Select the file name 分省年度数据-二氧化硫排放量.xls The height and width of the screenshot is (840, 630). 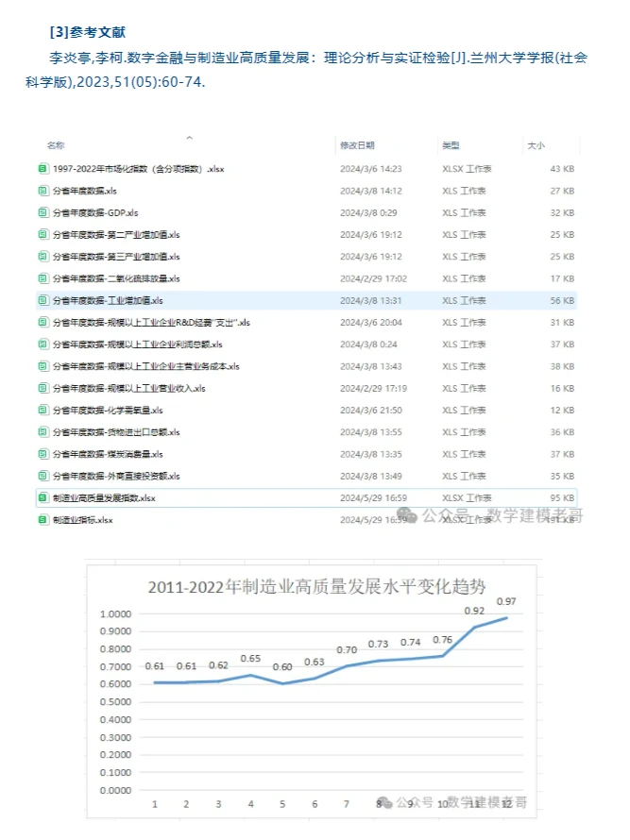(116, 278)
